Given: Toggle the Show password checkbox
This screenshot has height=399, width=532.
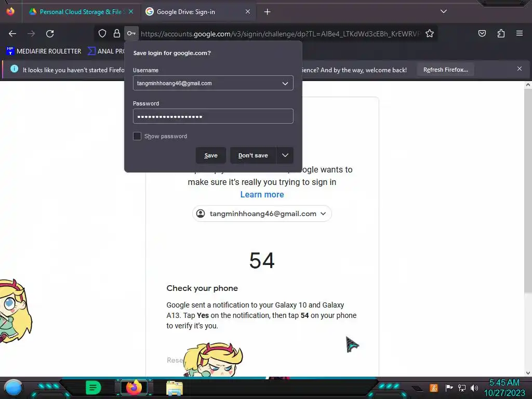Looking at the screenshot, I should 137,136.
